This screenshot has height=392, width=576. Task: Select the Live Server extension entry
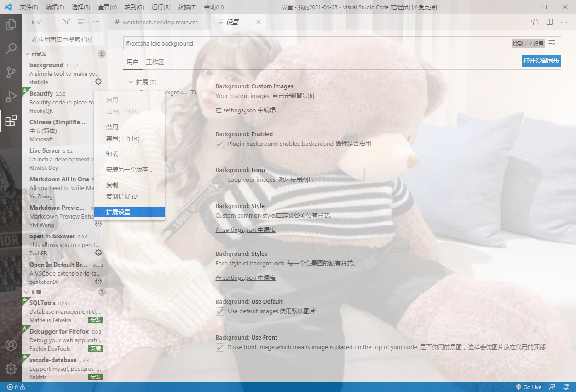58,159
